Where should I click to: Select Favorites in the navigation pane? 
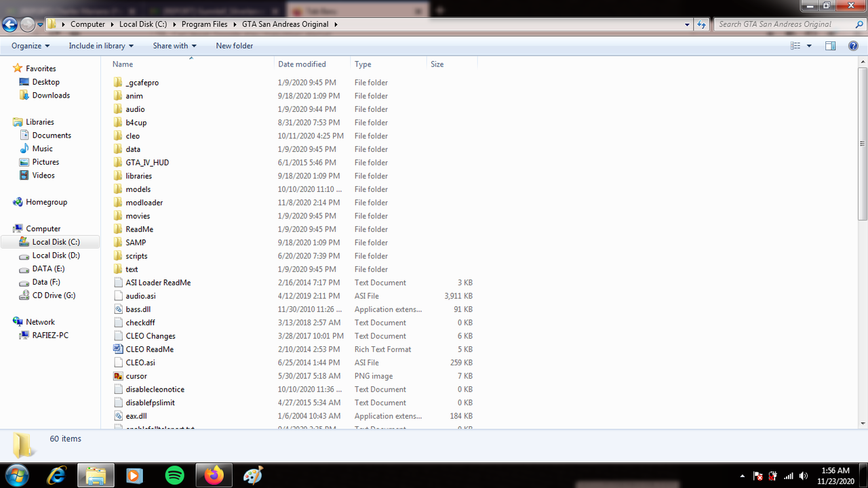(x=41, y=68)
